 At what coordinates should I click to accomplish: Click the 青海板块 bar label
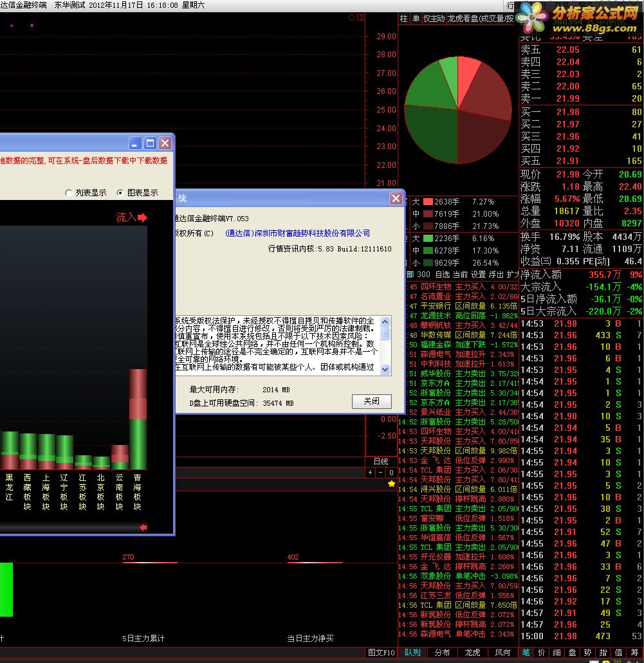(x=137, y=492)
